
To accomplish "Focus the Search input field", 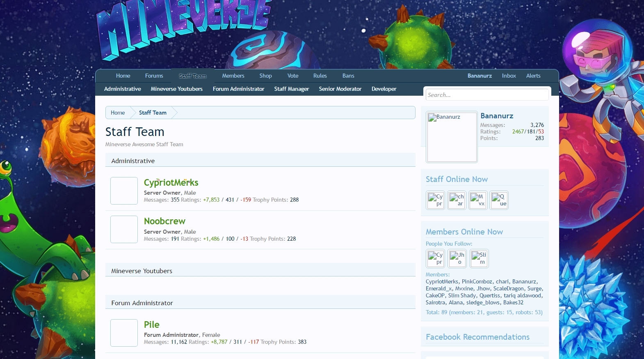I will click(487, 95).
